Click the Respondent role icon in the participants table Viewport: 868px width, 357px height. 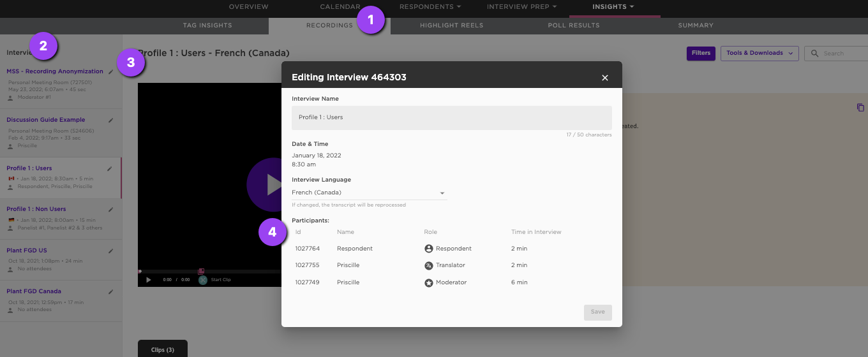429,249
